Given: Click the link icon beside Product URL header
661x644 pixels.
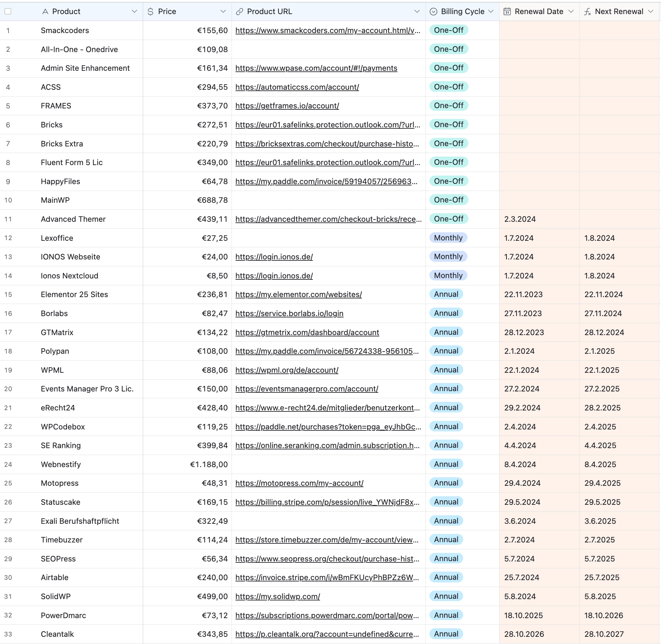Looking at the screenshot, I should (239, 11).
